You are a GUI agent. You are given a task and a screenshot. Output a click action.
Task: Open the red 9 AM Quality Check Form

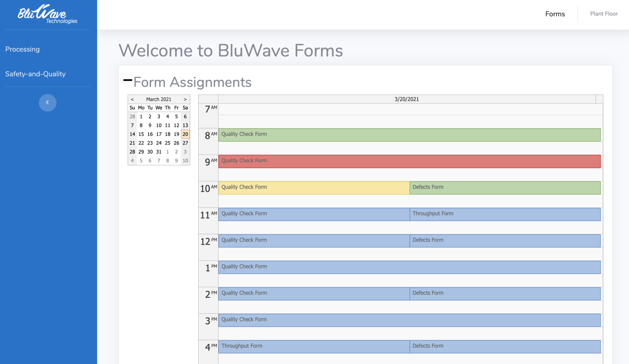(408, 161)
